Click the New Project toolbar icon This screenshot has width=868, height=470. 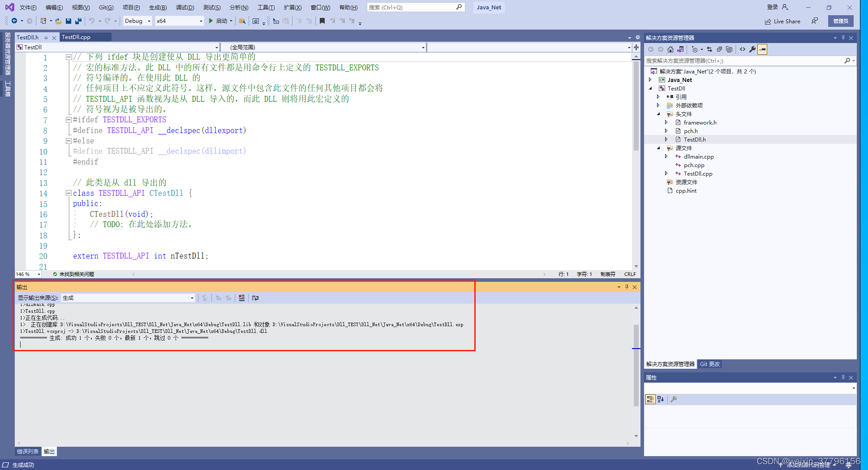(x=43, y=21)
